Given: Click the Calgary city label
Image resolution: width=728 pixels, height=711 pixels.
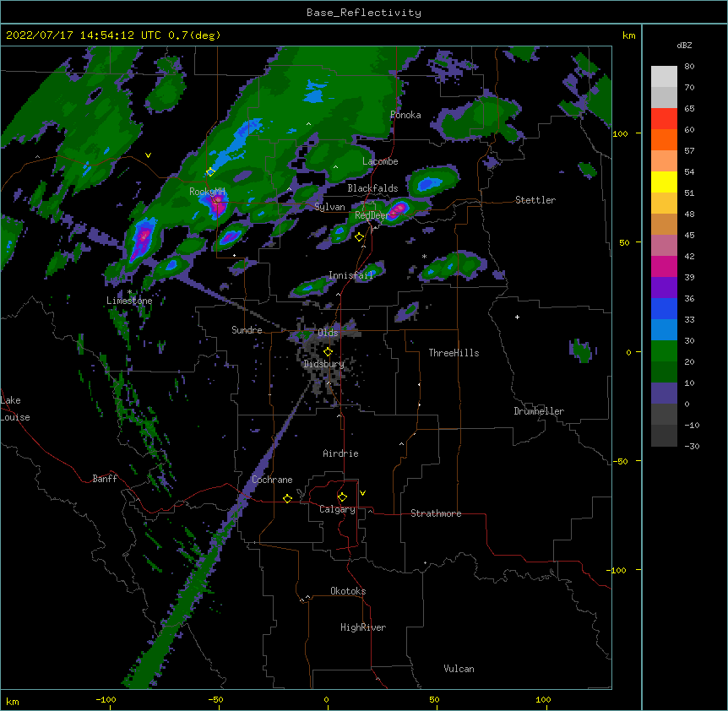Looking at the screenshot, I should coord(337,509).
